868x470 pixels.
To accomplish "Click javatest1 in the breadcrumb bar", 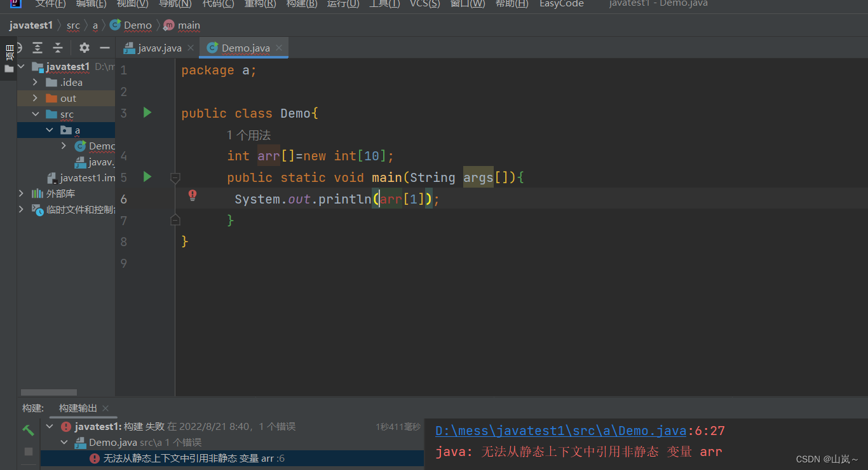I will click(31, 25).
